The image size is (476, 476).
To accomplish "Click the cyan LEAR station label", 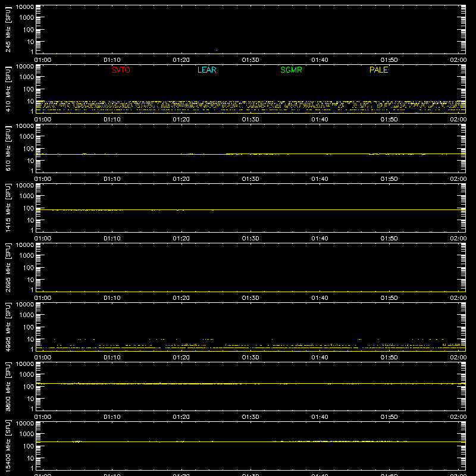I will point(206,70).
